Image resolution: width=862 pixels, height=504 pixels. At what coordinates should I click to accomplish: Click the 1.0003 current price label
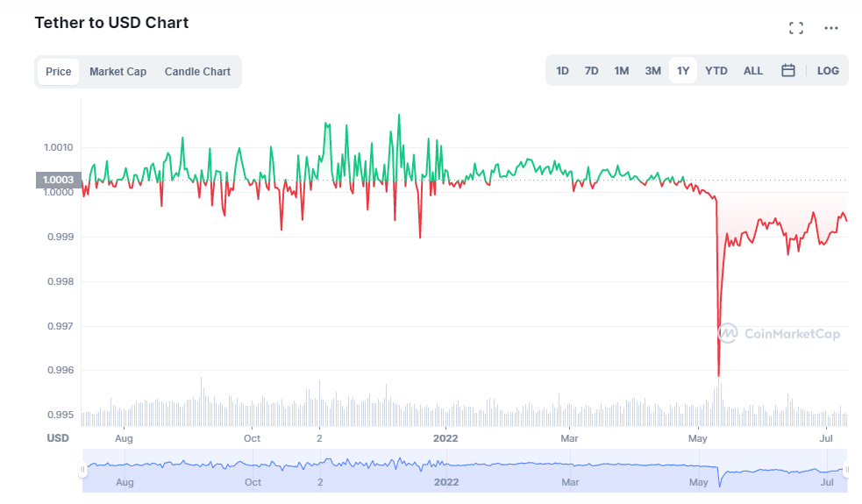(58, 180)
